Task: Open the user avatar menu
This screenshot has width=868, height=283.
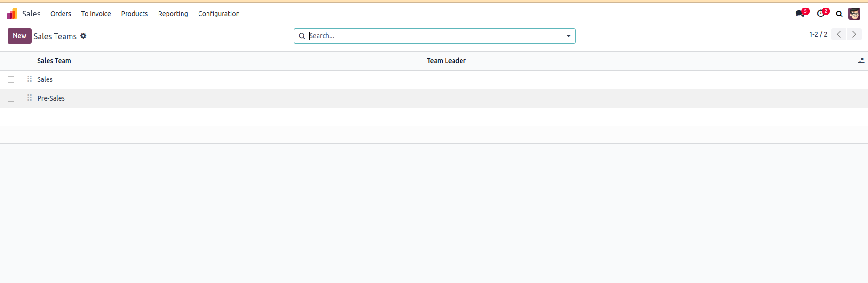Action: [854, 14]
